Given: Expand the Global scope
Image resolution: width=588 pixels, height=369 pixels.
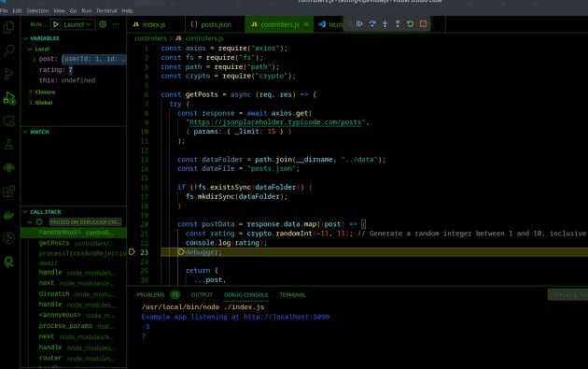Looking at the screenshot, I should [31, 103].
